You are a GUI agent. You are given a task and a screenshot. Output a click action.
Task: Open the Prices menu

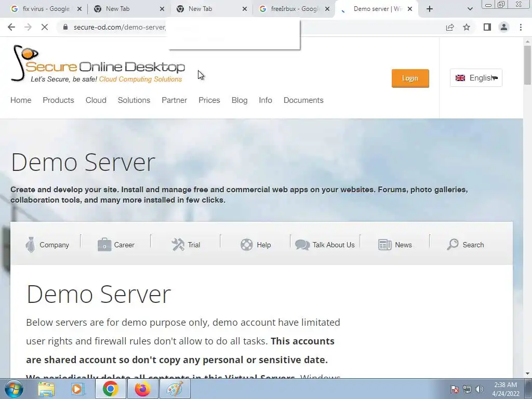click(209, 100)
